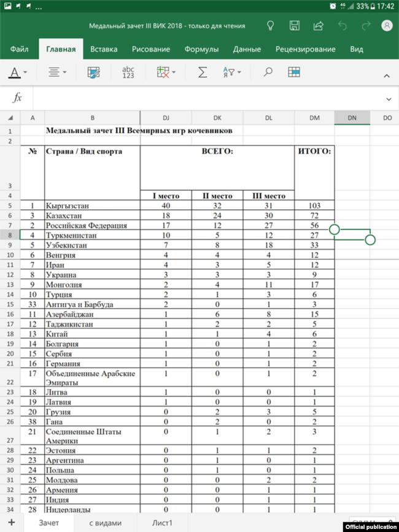Switch to the Вид tab
Image resolution: width=399 pixels, height=532 pixels.
pyautogui.click(x=357, y=49)
